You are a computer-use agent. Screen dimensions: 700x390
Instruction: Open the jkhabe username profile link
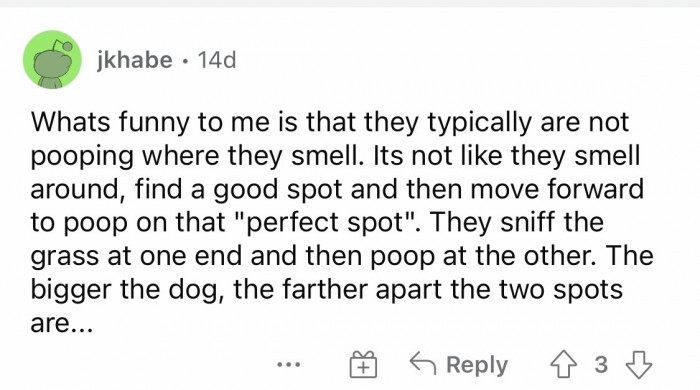point(134,60)
